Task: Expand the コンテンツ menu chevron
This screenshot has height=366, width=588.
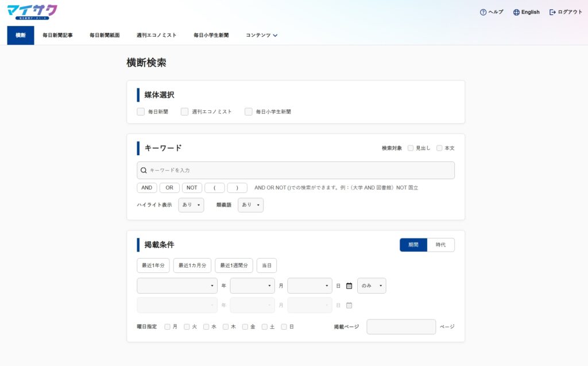Action: (x=275, y=35)
